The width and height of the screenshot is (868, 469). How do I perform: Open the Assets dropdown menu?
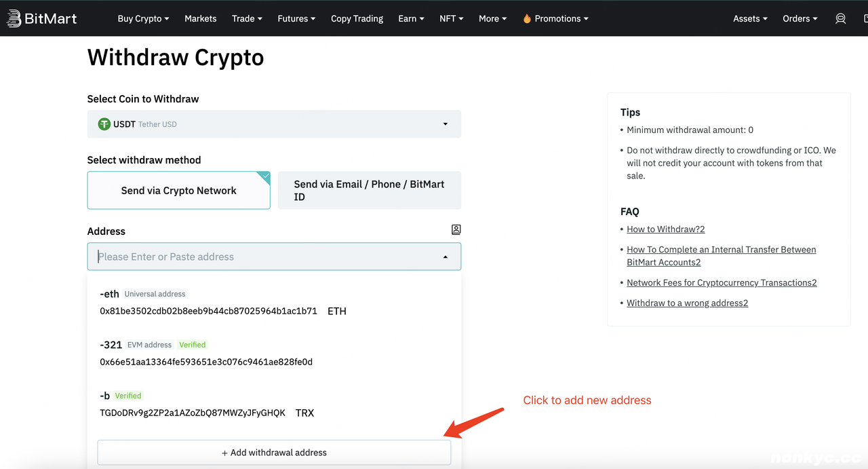click(x=750, y=18)
